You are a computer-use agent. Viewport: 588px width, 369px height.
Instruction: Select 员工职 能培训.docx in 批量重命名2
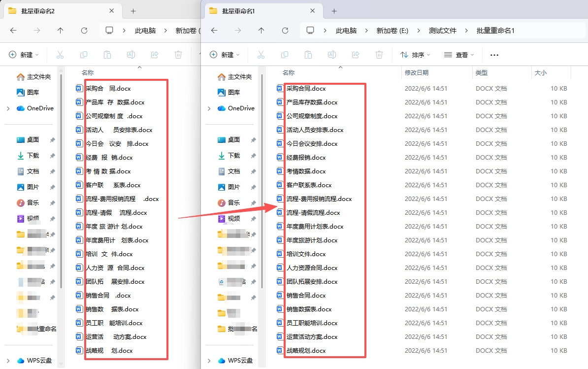coord(114,323)
